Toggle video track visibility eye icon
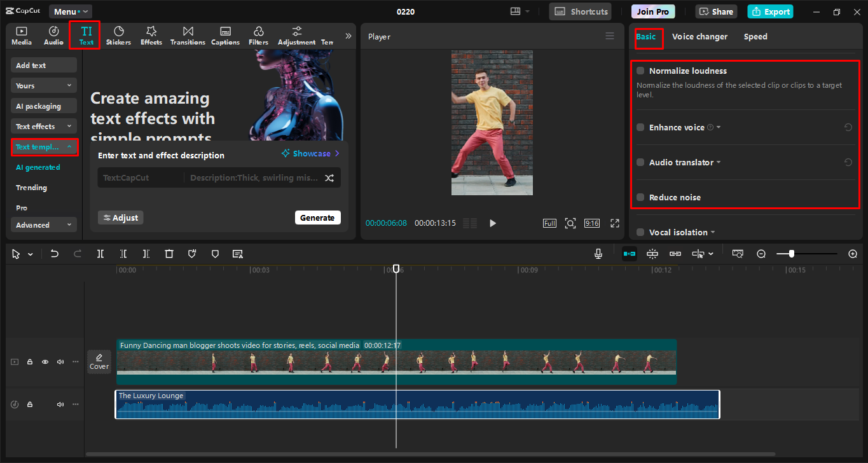This screenshot has width=868, height=463. (x=45, y=362)
